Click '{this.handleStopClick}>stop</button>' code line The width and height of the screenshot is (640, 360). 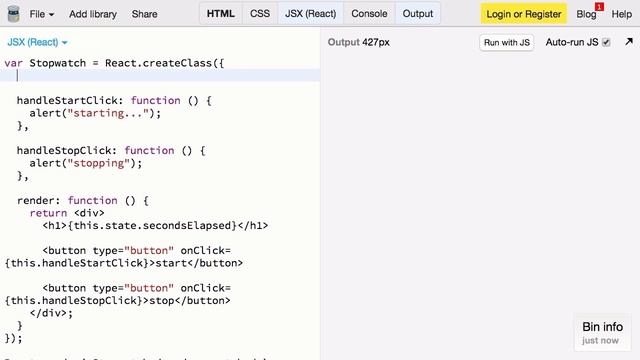[x=118, y=301]
